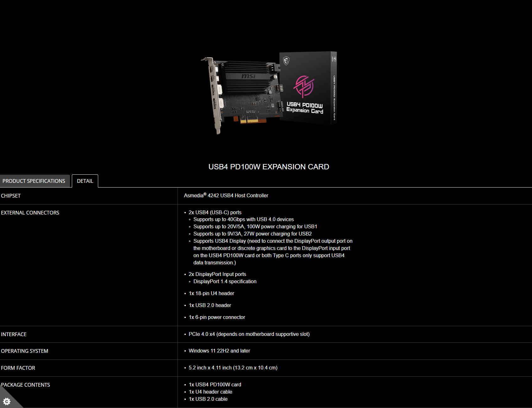This screenshot has height=408, width=532.
Task: Click the PCIe 4.0 x4 interface value
Action: [x=249, y=334]
